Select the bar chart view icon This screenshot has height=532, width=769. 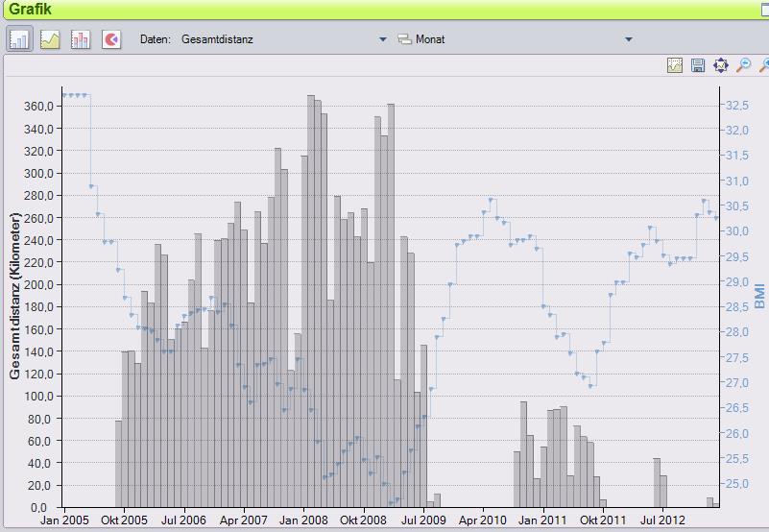[x=19, y=39]
